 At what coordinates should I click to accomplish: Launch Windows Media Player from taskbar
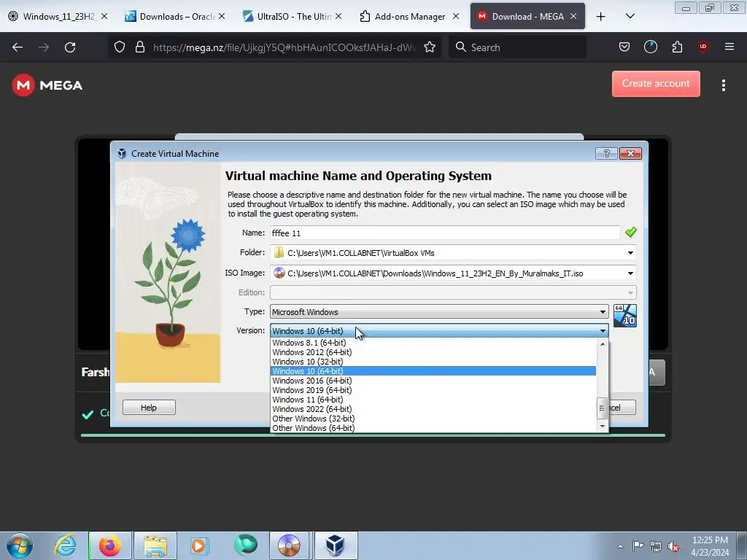(x=200, y=545)
